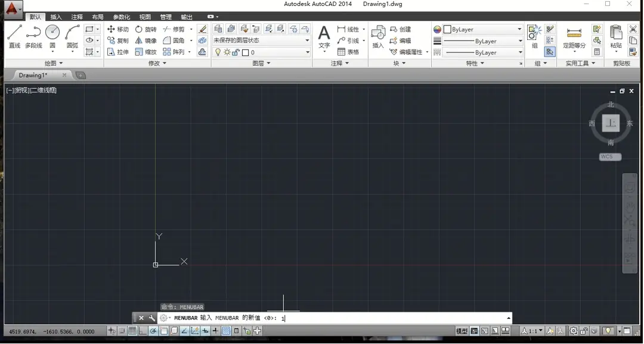Expand the 修改 panel
644x344 pixels.
(157, 63)
